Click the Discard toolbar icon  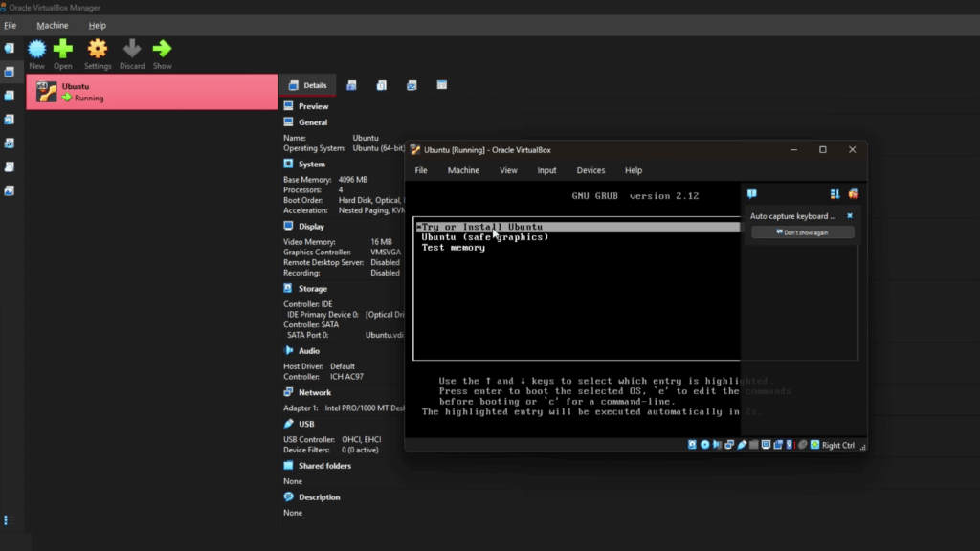click(132, 48)
